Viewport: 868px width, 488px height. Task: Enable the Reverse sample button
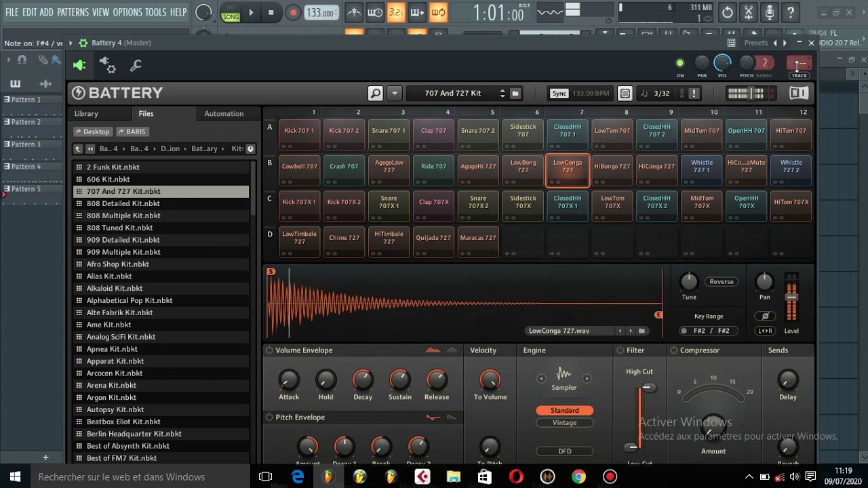pos(722,281)
